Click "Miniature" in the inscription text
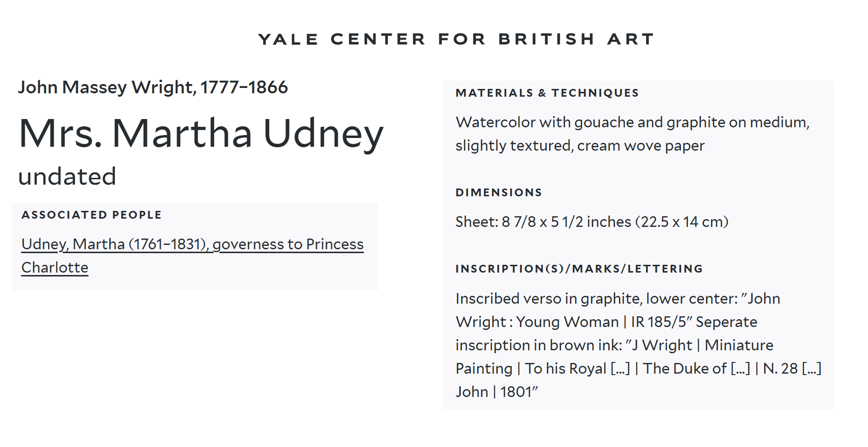Screen dimensions: 868x447 tap(739, 345)
